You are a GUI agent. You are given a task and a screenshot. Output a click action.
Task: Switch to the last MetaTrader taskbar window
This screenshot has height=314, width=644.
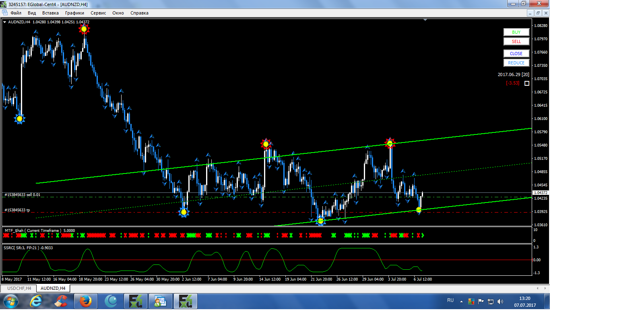pyautogui.click(x=186, y=301)
